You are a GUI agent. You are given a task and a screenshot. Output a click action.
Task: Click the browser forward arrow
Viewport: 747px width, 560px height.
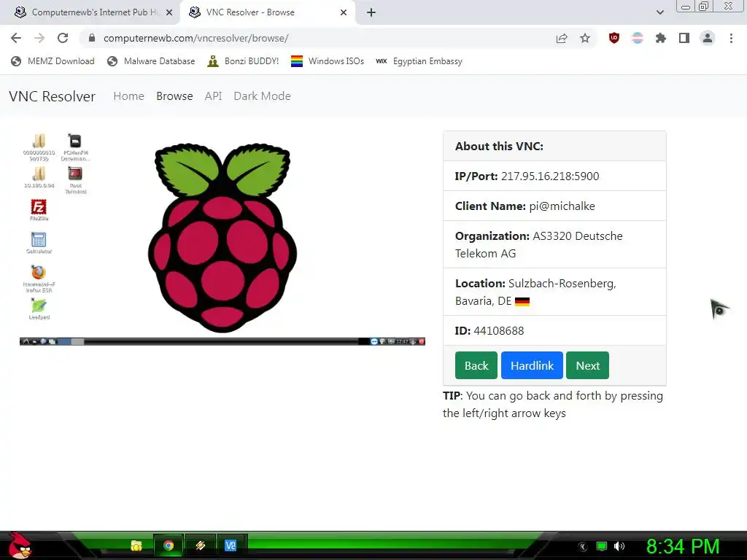point(39,38)
